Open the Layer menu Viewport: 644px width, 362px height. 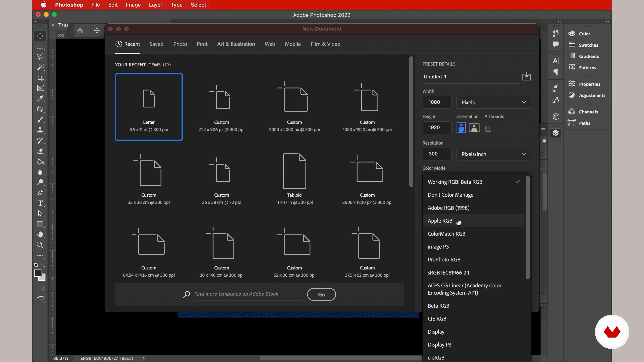coord(155,5)
